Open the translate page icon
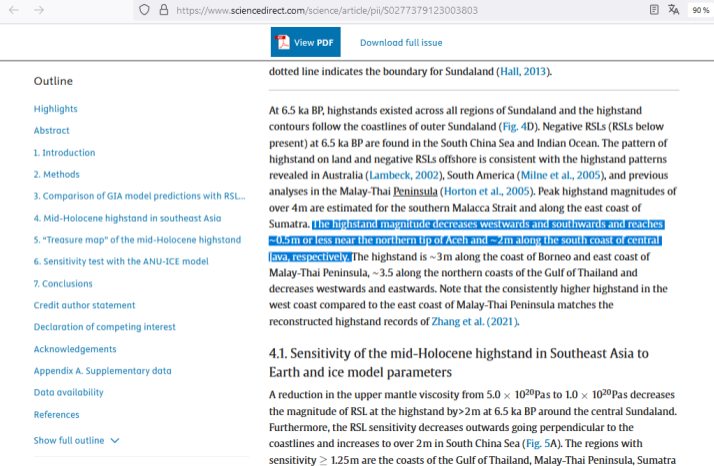The image size is (714, 466). (x=673, y=10)
